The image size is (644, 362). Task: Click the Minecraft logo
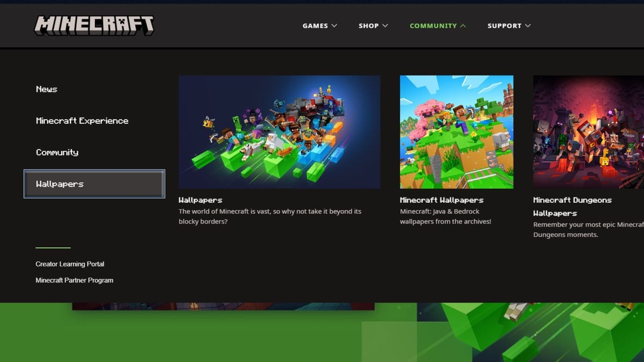tap(94, 24)
